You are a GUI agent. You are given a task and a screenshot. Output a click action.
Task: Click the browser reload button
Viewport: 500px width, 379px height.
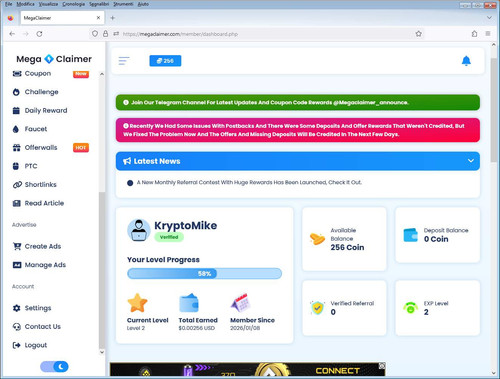point(39,34)
